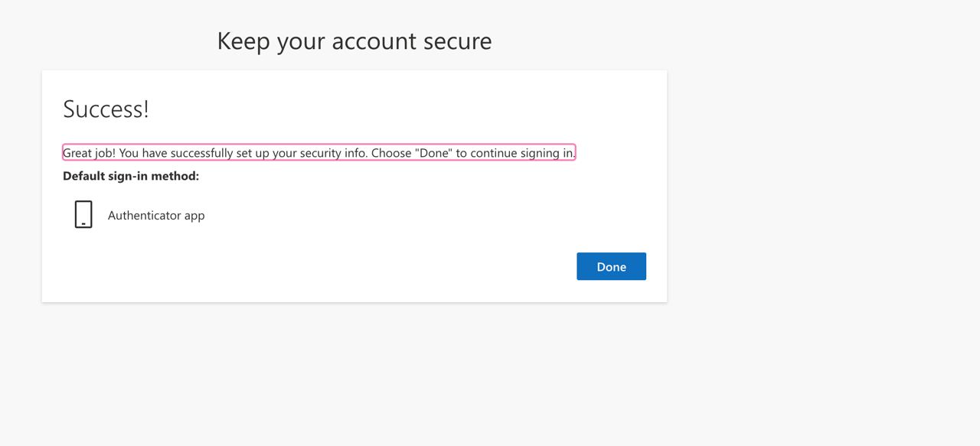Click the Authenticator app label text
Screen dimensions: 980x446
point(156,215)
